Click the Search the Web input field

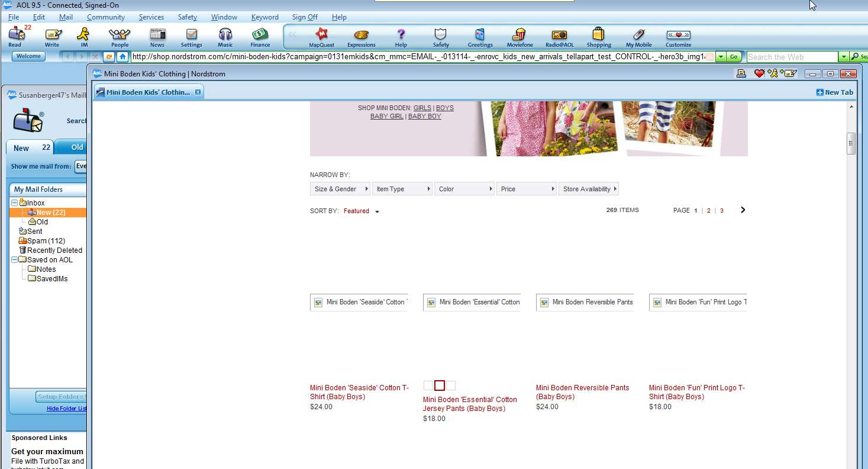coord(792,57)
